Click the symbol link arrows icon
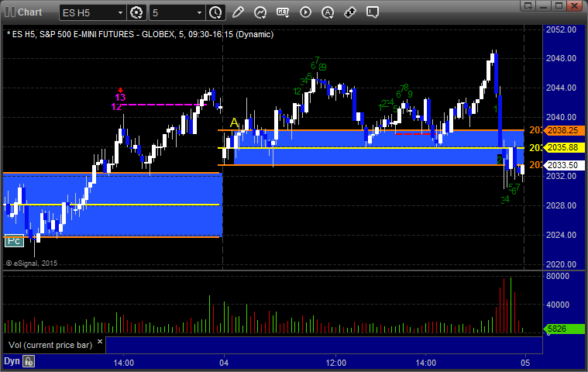The height and width of the screenshot is (372, 588). pos(350,12)
